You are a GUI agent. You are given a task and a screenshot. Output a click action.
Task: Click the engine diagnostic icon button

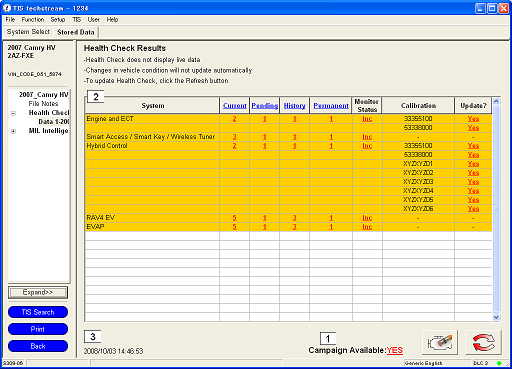440,342
